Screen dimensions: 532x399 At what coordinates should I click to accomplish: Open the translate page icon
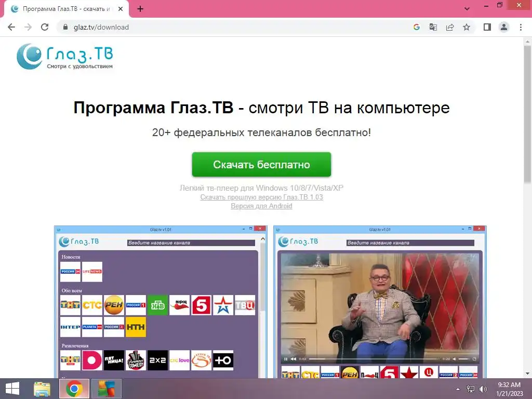433,27
